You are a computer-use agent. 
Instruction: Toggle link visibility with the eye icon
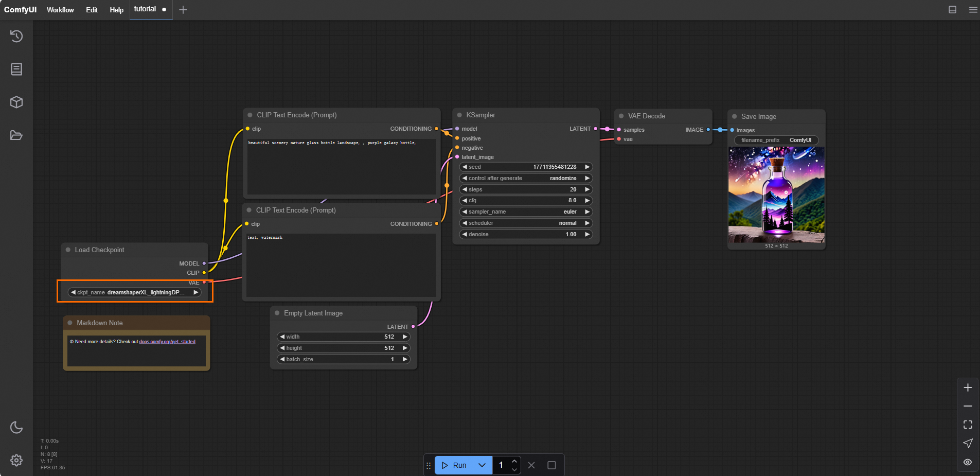coord(968,462)
